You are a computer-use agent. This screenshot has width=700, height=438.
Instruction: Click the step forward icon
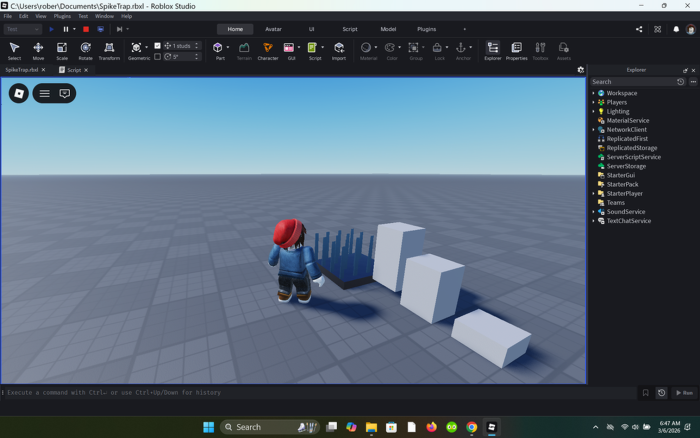click(119, 29)
